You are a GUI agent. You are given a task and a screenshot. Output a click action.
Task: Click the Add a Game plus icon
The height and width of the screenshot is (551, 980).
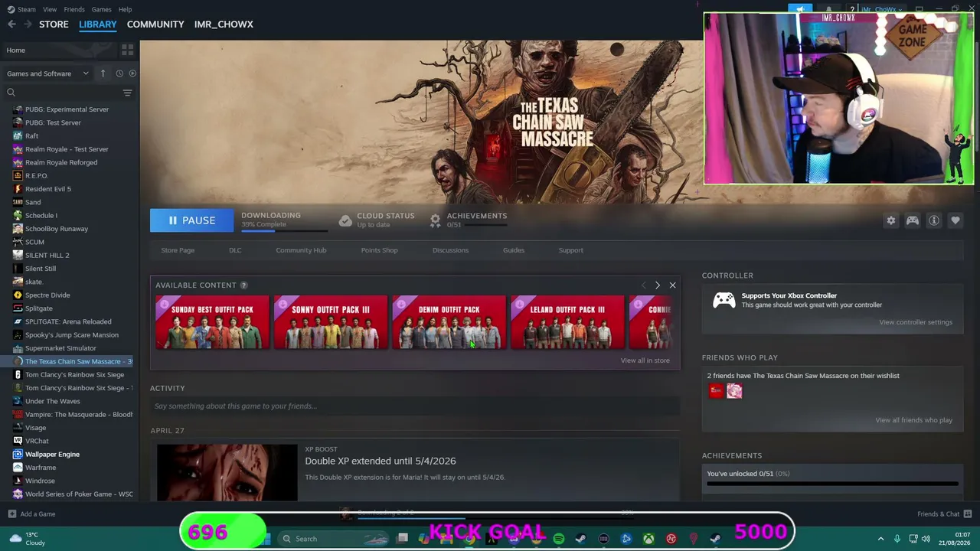11,514
